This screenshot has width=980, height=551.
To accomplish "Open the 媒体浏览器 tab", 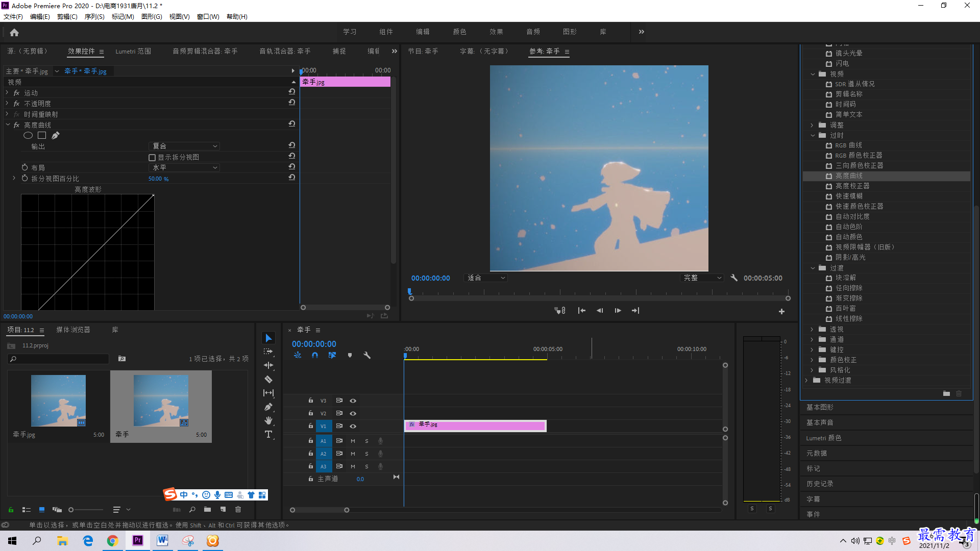I will pyautogui.click(x=73, y=330).
